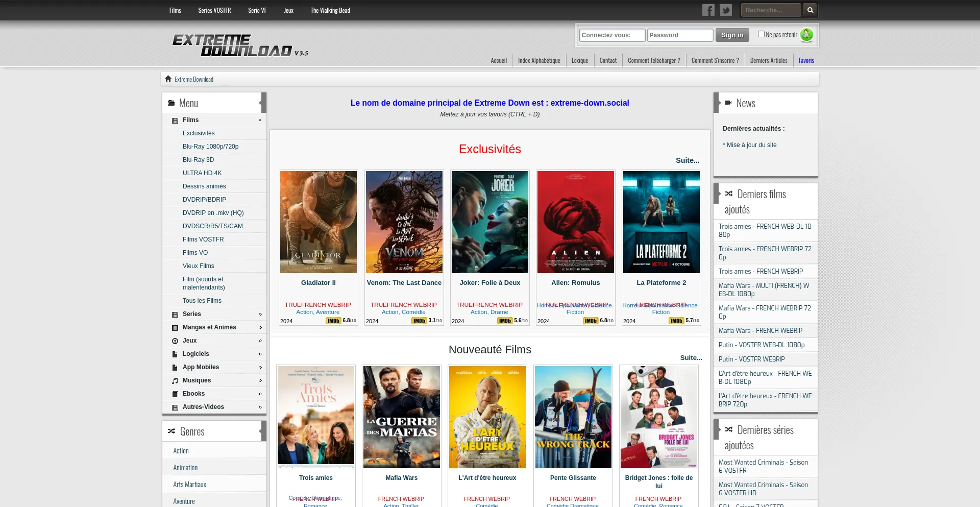Open the Series VOSTFR top menu
The image size is (980, 507).
pos(214,10)
